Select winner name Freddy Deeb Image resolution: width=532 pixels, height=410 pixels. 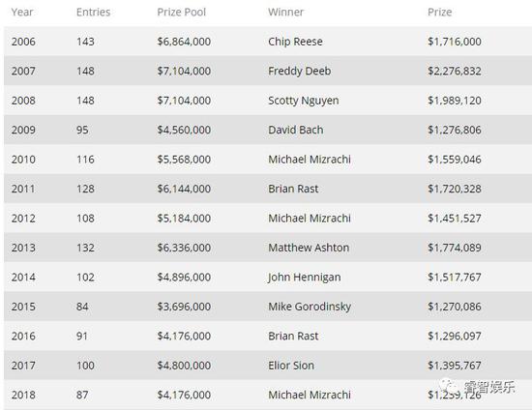point(299,71)
